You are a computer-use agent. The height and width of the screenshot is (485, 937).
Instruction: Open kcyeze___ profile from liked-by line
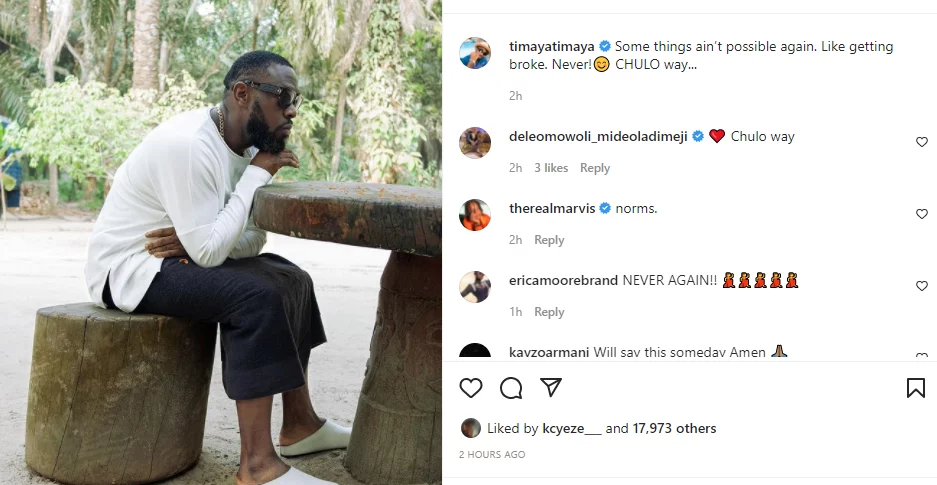(x=571, y=428)
